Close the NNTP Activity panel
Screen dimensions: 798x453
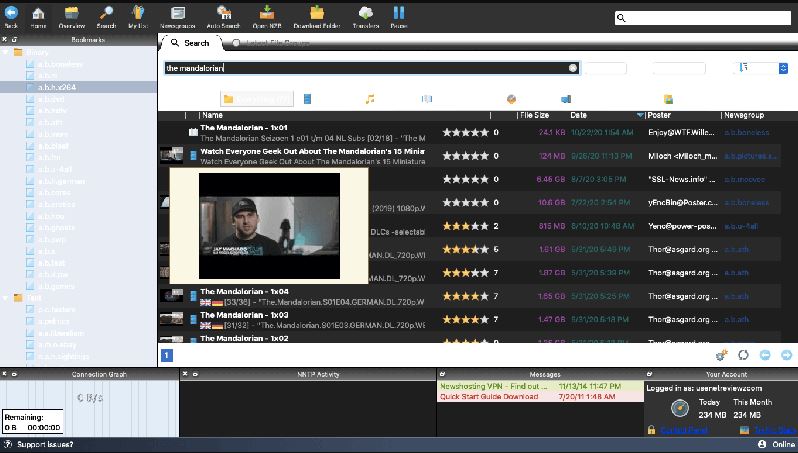185,374
